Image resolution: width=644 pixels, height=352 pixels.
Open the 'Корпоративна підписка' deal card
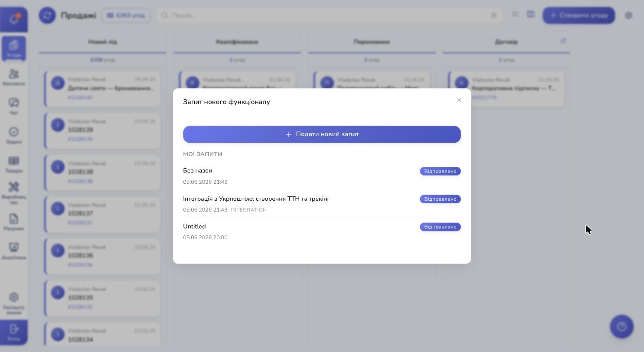[506, 89]
